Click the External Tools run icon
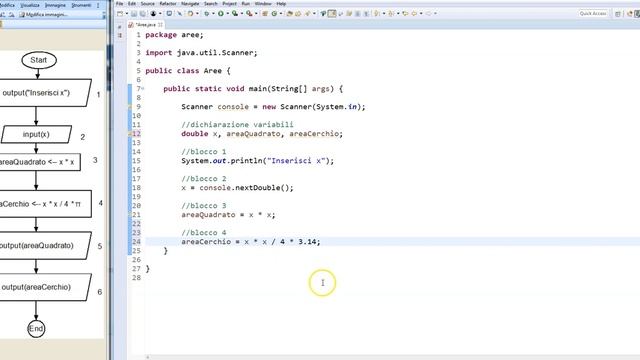This screenshot has width=640, height=360. pos(249,13)
